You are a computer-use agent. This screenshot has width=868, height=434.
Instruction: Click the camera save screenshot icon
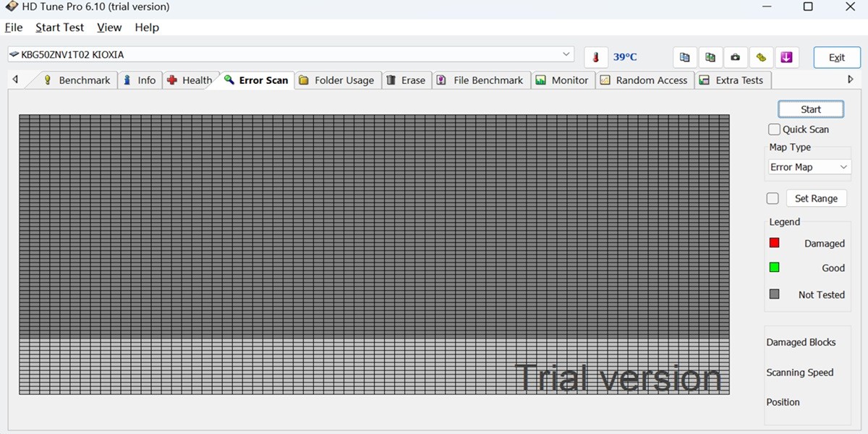[x=736, y=57]
